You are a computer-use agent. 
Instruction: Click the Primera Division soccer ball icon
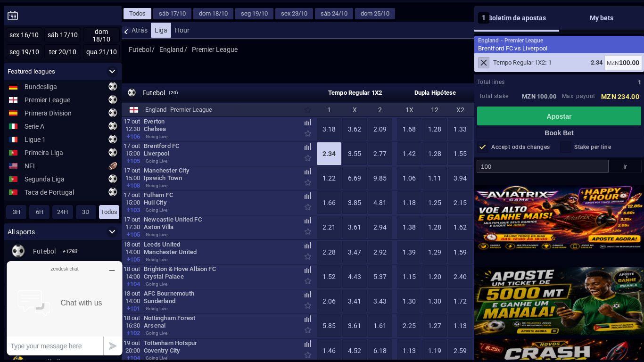point(113,113)
